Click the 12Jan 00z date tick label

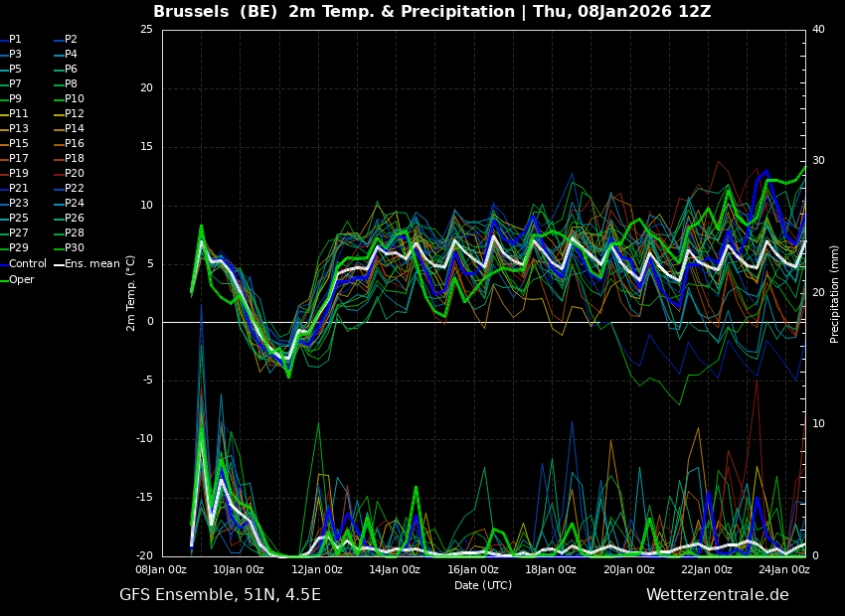tap(316, 569)
